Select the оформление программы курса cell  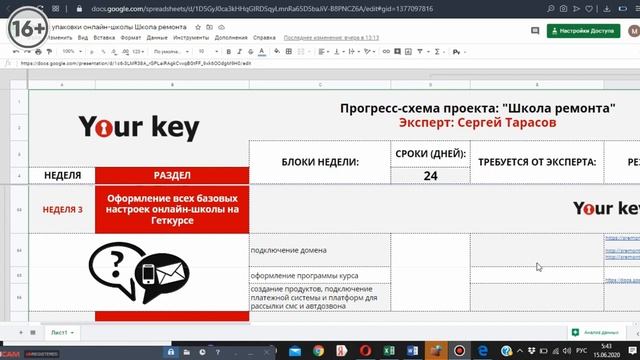pyautogui.click(x=320, y=276)
